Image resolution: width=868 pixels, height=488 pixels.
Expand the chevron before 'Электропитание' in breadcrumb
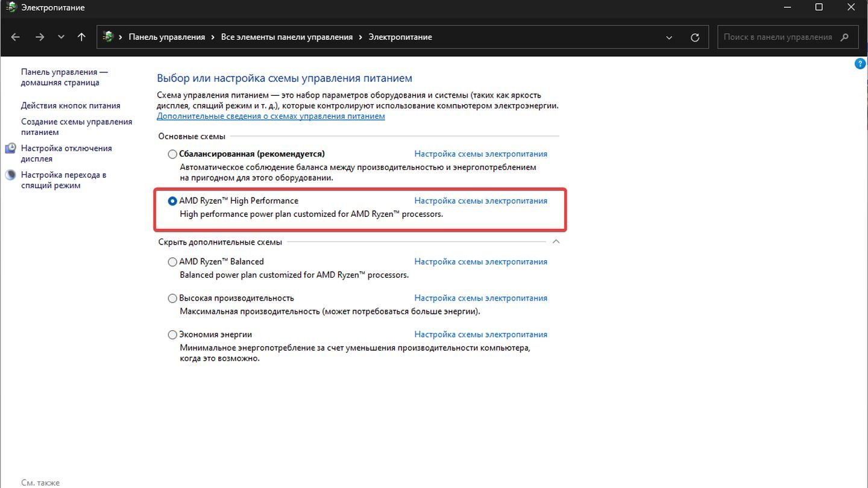click(360, 37)
